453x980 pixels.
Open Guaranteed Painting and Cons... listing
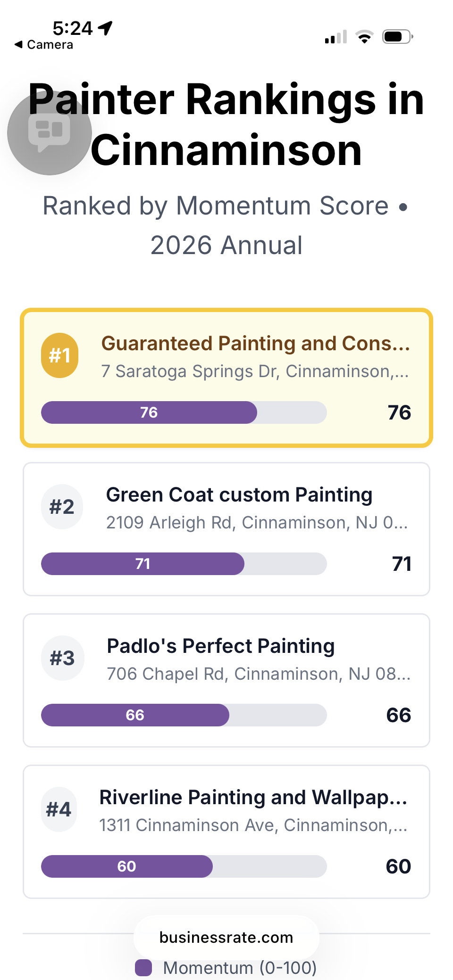pyautogui.click(x=255, y=344)
